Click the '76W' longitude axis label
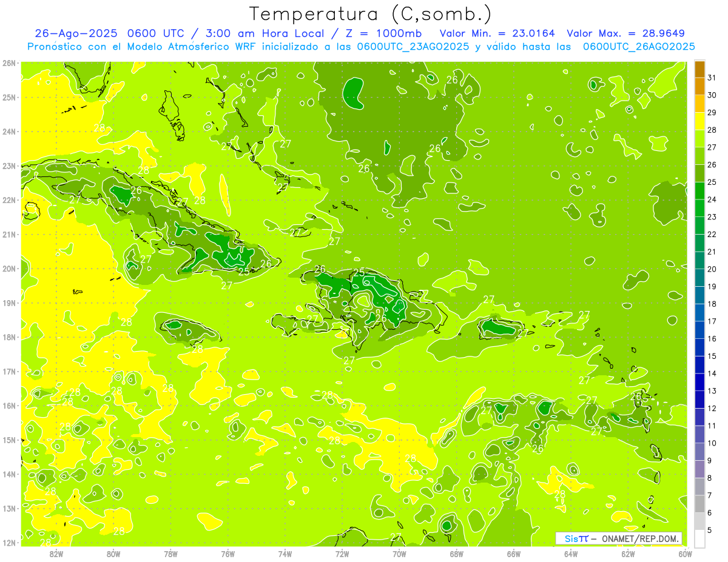 point(227,553)
